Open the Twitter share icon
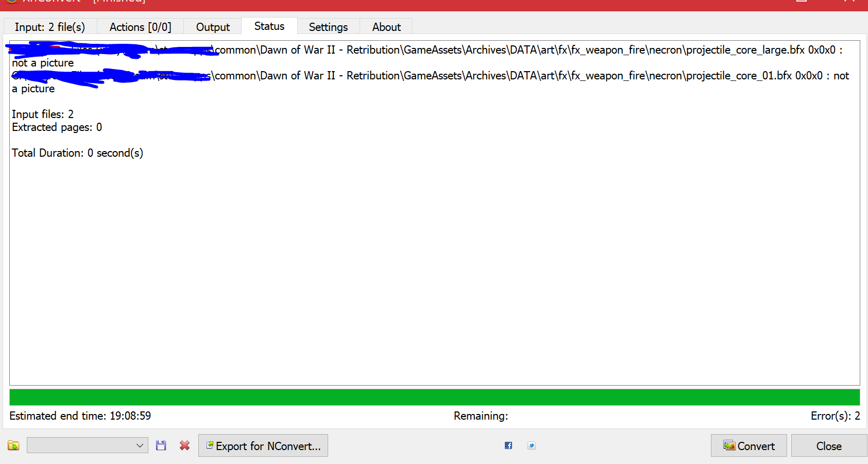The width and height of the screenshot is (868, 464). point(532,445)
